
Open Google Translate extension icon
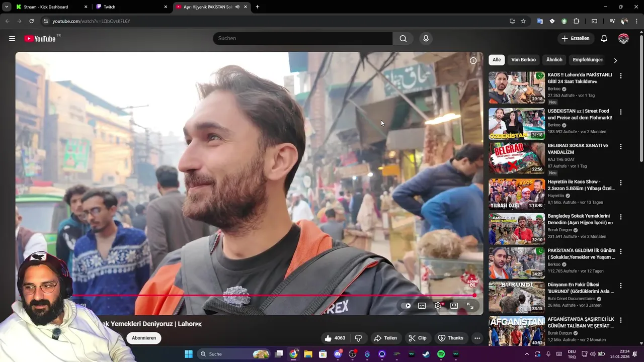tap(540, 21)
